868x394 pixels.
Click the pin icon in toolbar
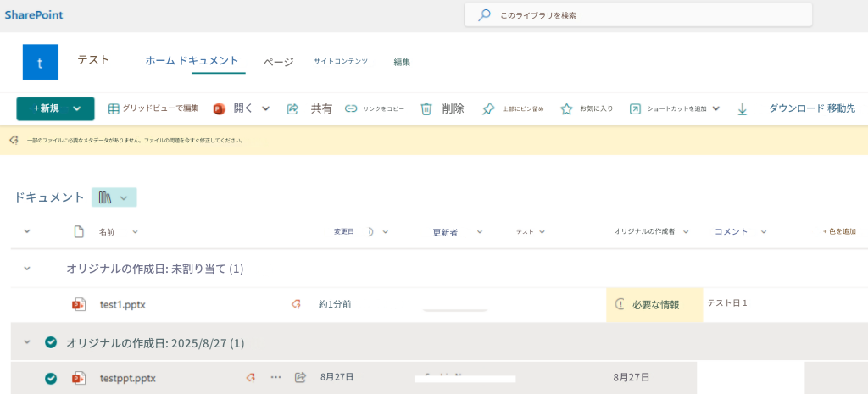[487, 109]
